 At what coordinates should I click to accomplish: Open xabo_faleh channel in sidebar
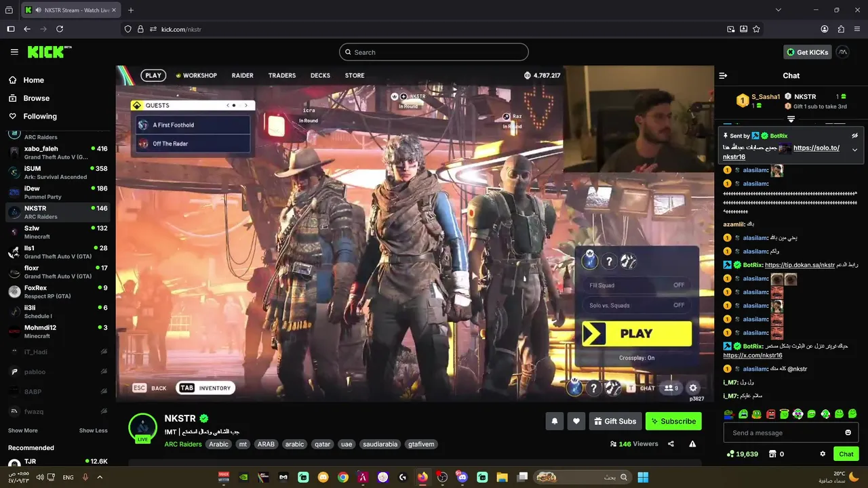58,152
